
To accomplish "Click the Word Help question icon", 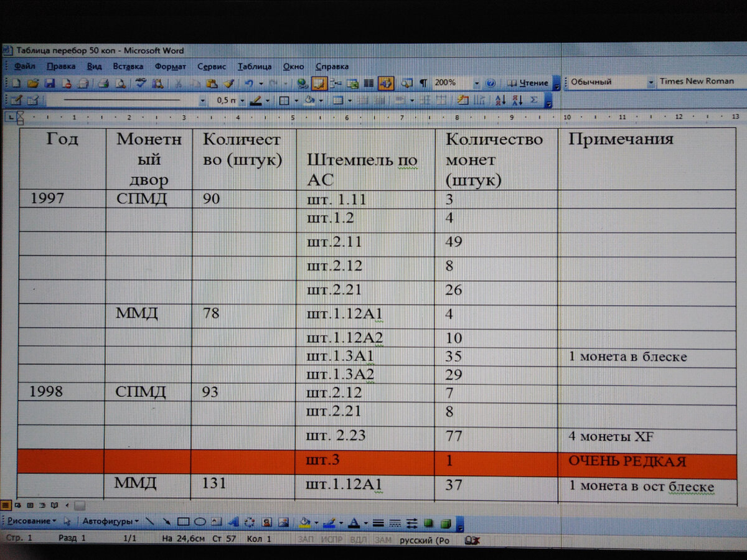I will [490, 83].
